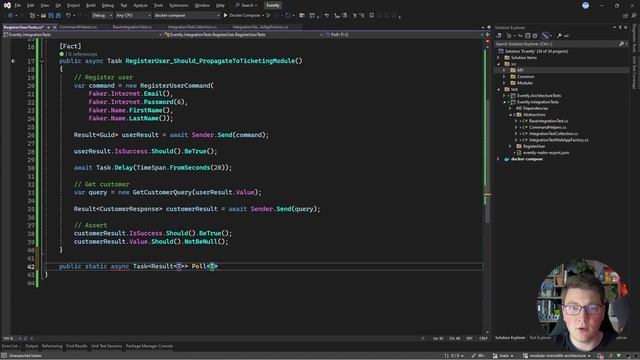This screenshot has width=640, height=360.
Task: Close the RegisterUserTests.cs tab
Action: (55, 27)
